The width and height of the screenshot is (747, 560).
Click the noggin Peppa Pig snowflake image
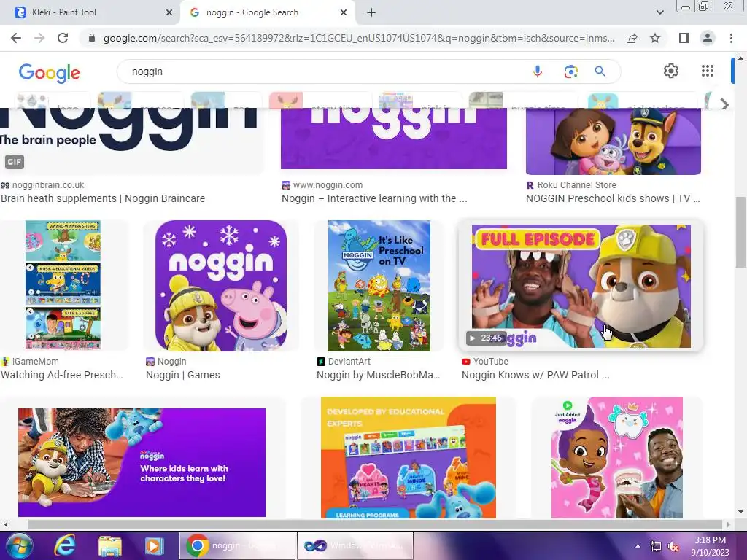coord(221,285)
